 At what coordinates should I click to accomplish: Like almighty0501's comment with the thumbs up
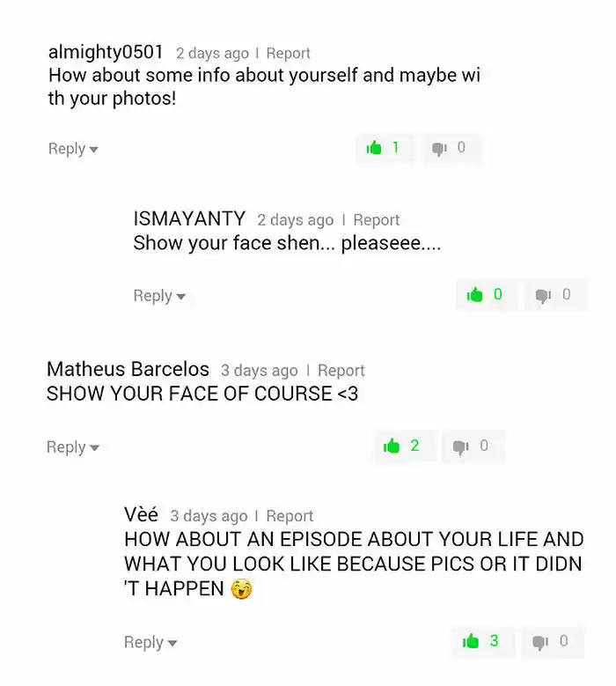pyautogui.click(x=385, y=148)
